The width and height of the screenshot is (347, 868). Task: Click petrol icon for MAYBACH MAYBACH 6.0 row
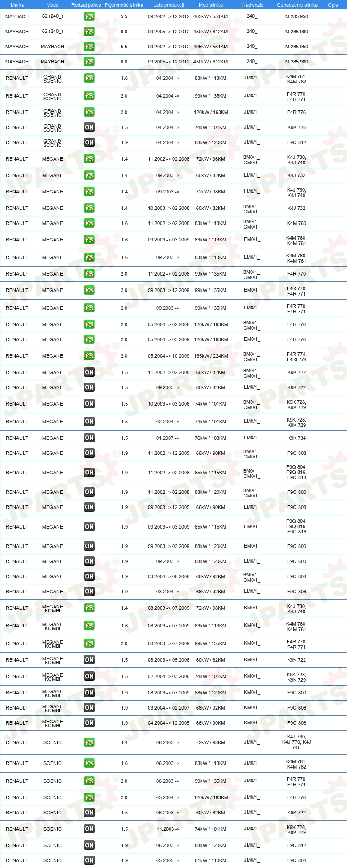89,62
